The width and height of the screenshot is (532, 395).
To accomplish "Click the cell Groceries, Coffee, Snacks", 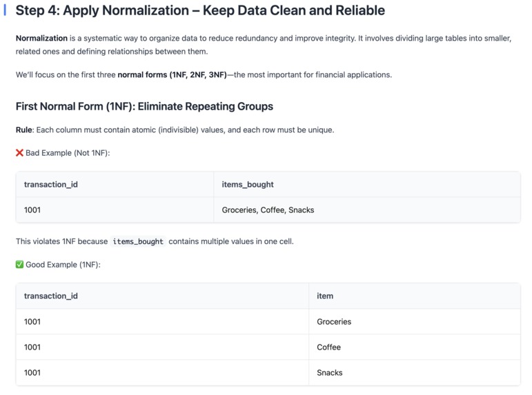I will click(268, 210).
